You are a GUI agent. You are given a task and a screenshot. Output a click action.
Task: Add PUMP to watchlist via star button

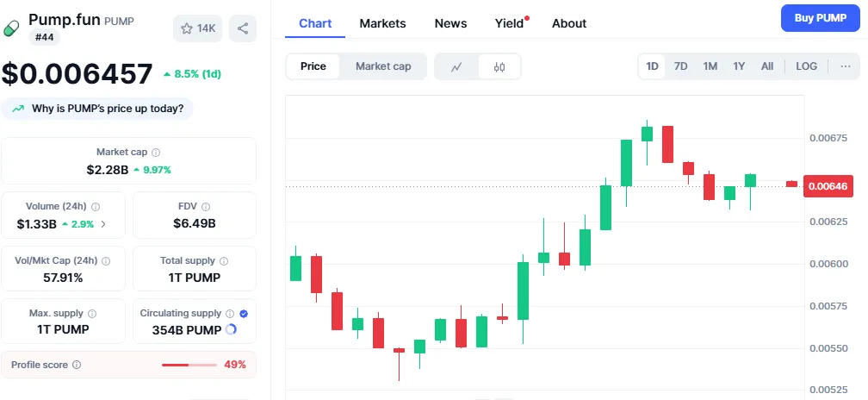198,28
